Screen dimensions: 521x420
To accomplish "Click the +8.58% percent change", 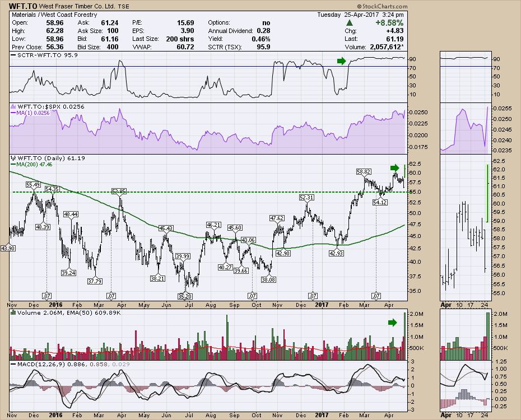I will (x=389, y=23).
